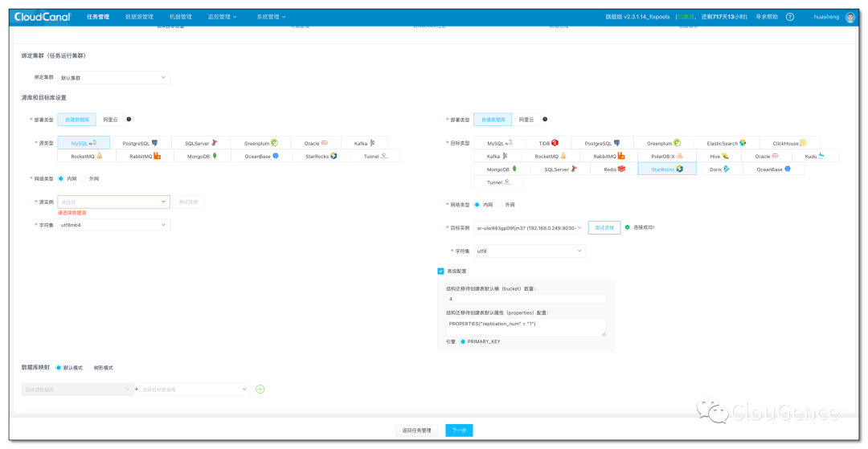The width and height of the screenshot is (868, 449).
Task: Click the PROPERTIES configuration text area
Action: coord(526,327)
